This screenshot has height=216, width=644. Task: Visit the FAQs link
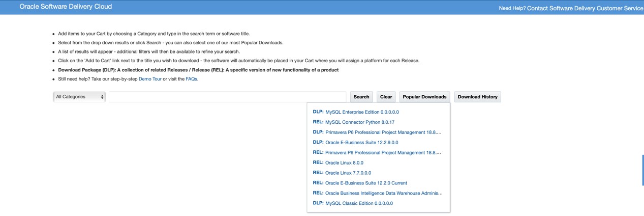coord(191,79)
